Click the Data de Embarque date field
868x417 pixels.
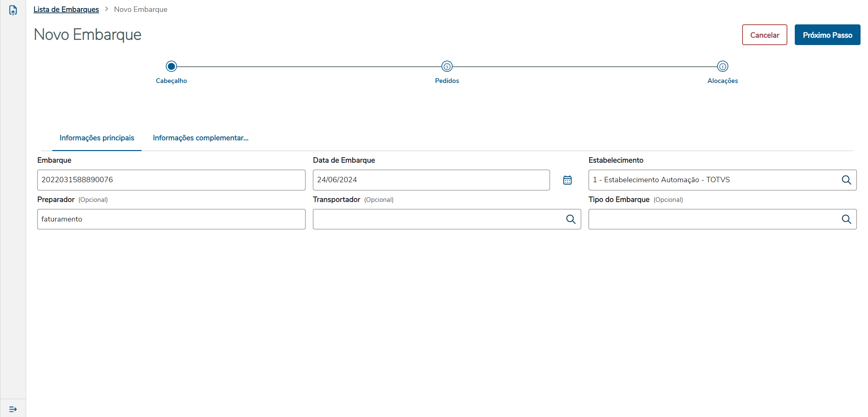click(x=431, y=180)
